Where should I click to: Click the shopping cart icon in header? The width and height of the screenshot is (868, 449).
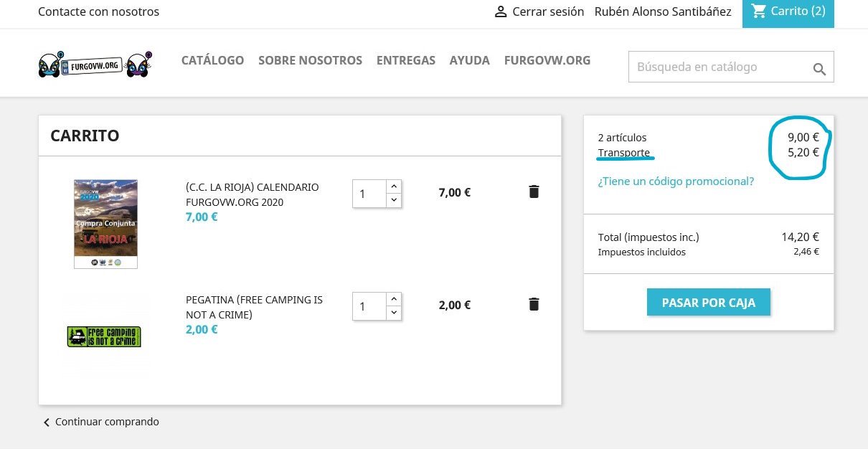click(758, 11)
